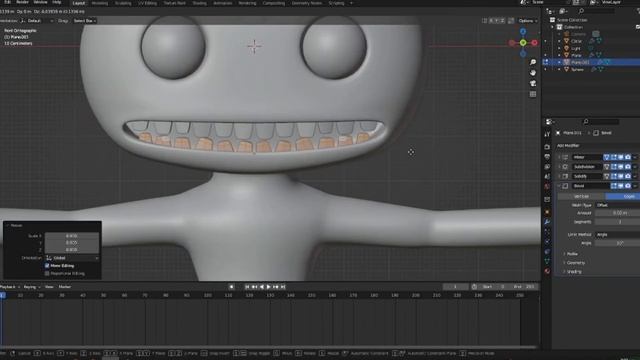The height and width of the screenshot is (360, 640).
Task: Click the jump to first frame button
Action: pyautogui.click(x=247, y=287)
